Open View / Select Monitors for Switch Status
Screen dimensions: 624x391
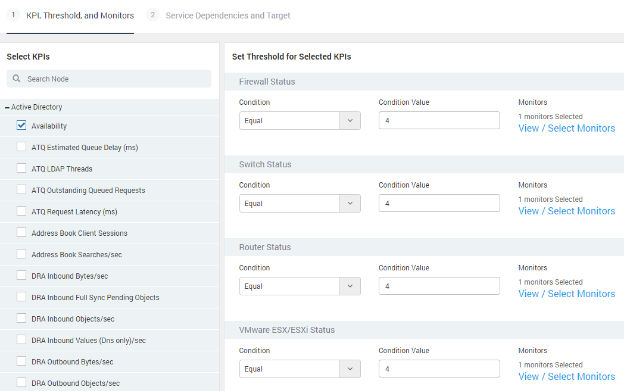coord(567,211)
